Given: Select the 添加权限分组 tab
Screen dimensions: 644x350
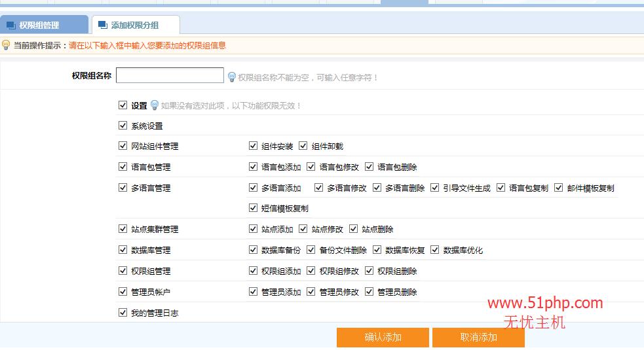Looking at the screenshot, I should [135, 26].
